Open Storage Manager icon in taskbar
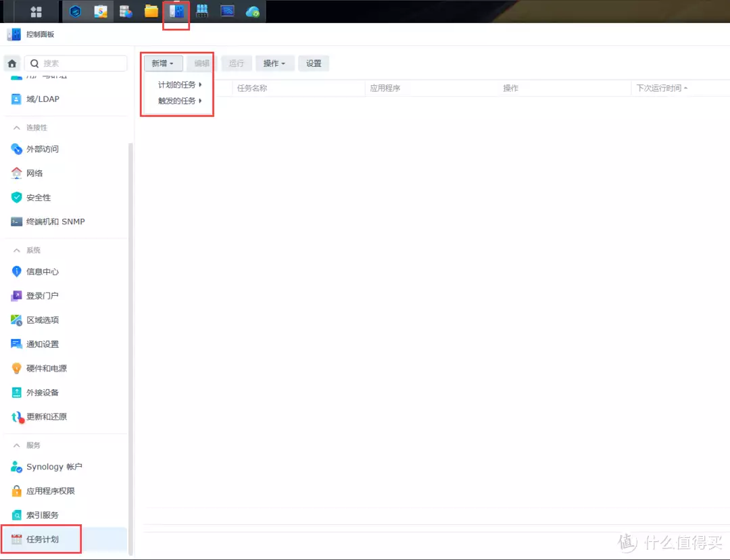The height and width of the screenshot is (560, 730). point(126,11)
